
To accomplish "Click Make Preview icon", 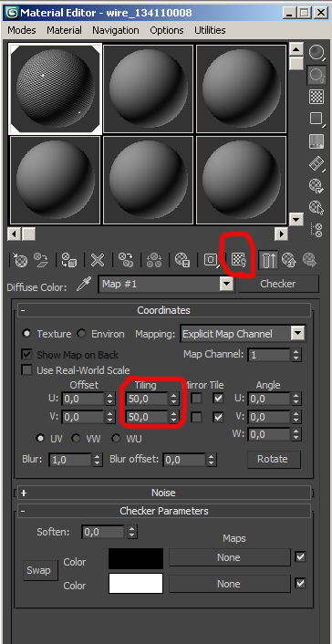I will tap(316, 163).
